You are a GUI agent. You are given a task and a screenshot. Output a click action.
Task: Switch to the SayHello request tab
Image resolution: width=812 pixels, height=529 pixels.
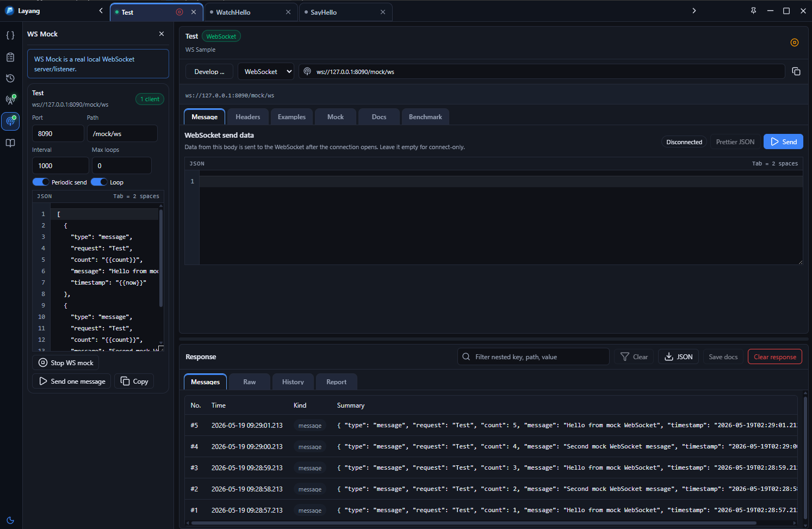pyautogui.click(x=346, y=12)
